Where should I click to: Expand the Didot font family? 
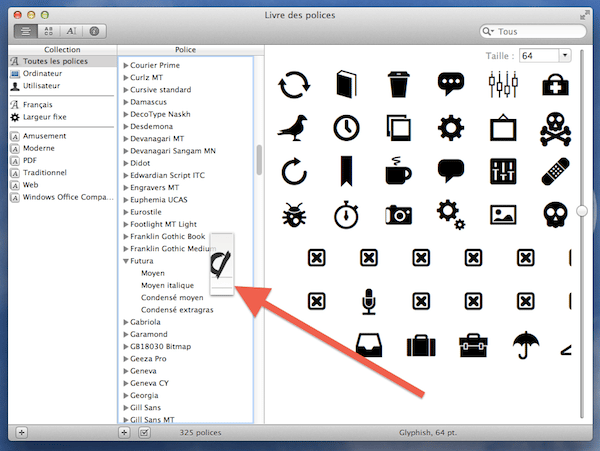(126, 163)
